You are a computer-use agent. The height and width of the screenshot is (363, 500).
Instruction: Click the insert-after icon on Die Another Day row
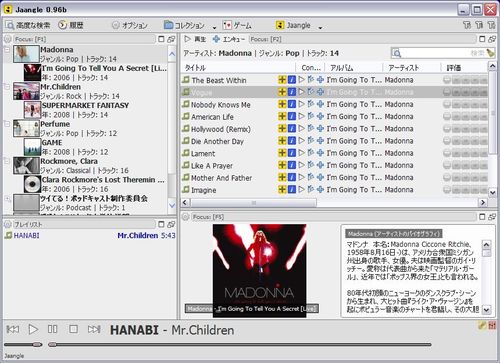click(x=311, y=141)
